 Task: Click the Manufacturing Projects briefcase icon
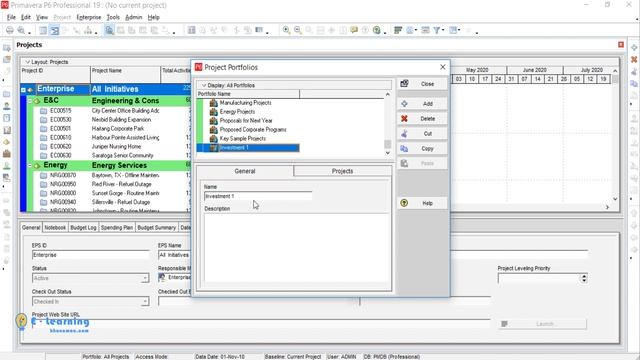pos(213,102)
